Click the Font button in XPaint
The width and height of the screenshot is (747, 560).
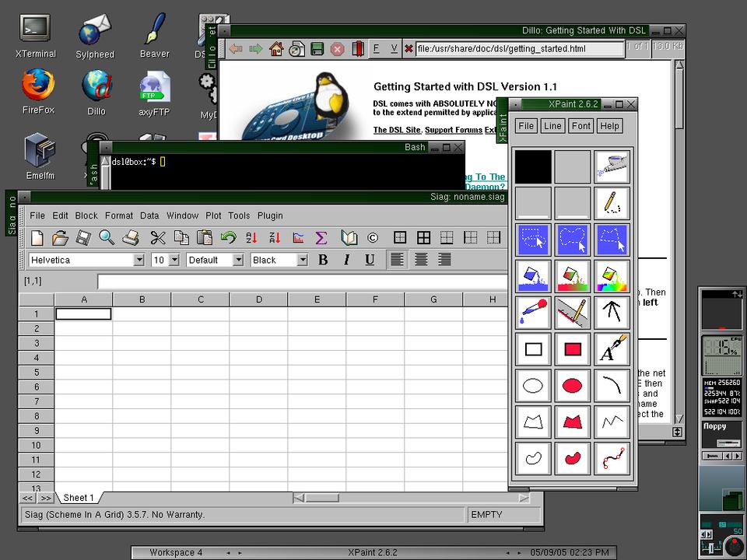pos(580,126)
